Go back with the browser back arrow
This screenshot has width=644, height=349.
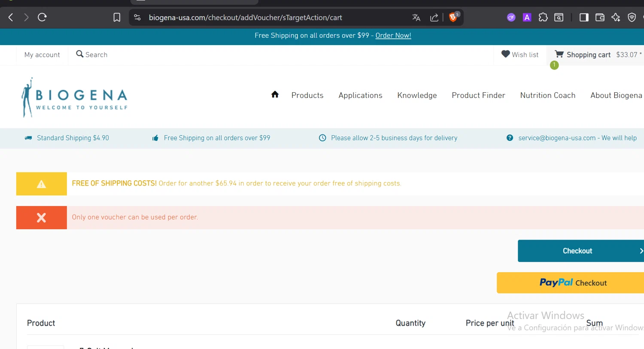pos(11,17)
